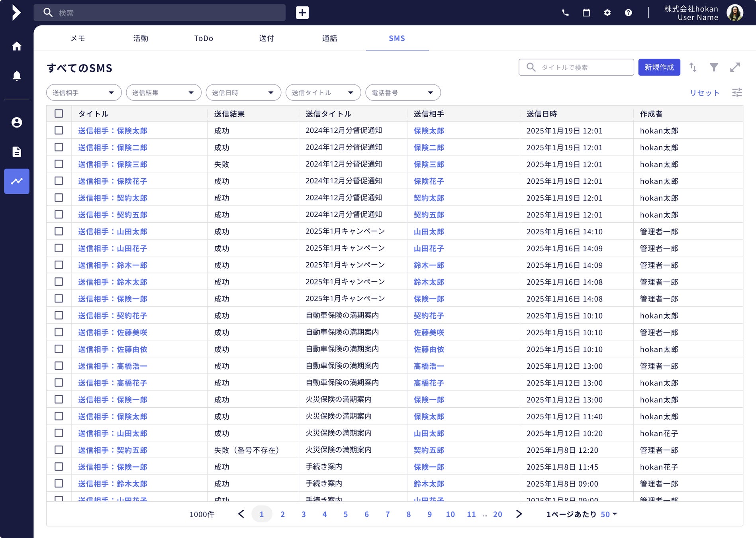Open the filter funnel icon
This screenshot has height=538, width=756.
pyautogui.click(x=714, y=67)
